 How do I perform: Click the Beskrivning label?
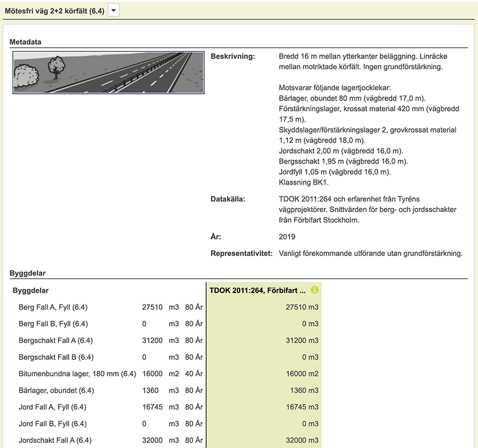coord(233,56)
